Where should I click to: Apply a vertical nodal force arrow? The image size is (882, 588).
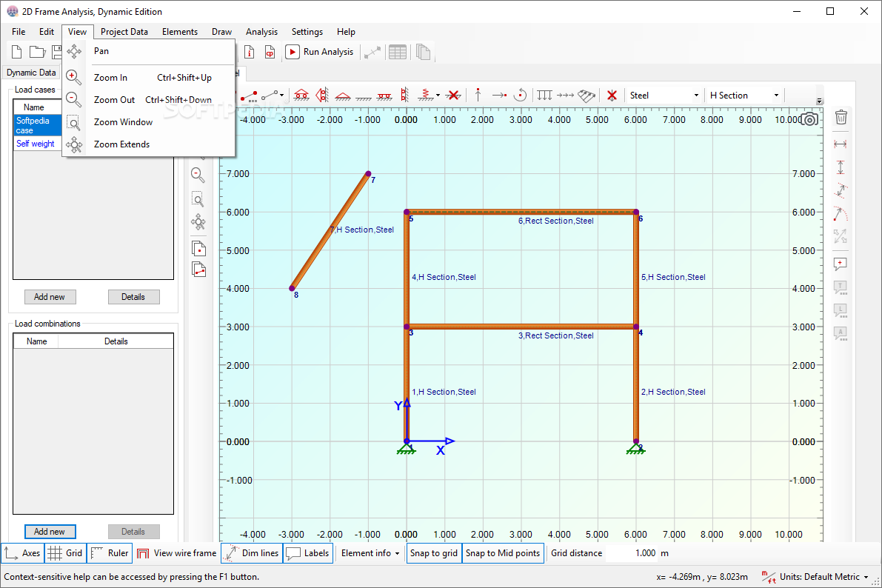click(x=478, y=95)
